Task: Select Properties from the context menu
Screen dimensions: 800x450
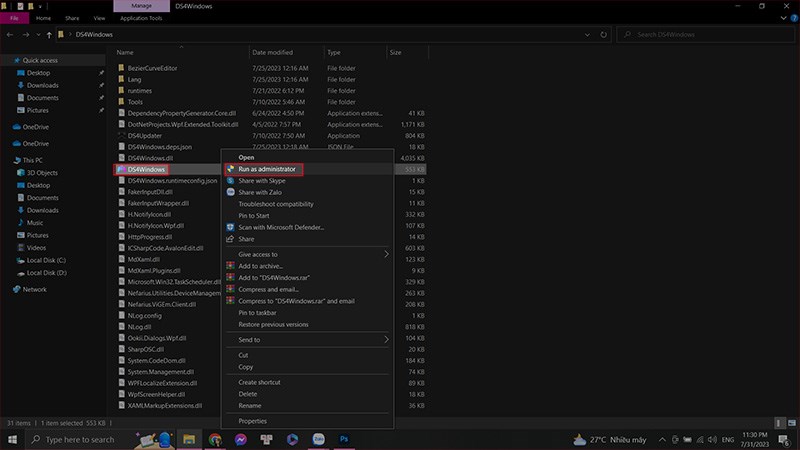Action: pyautogui.click(x=252, y=421)
